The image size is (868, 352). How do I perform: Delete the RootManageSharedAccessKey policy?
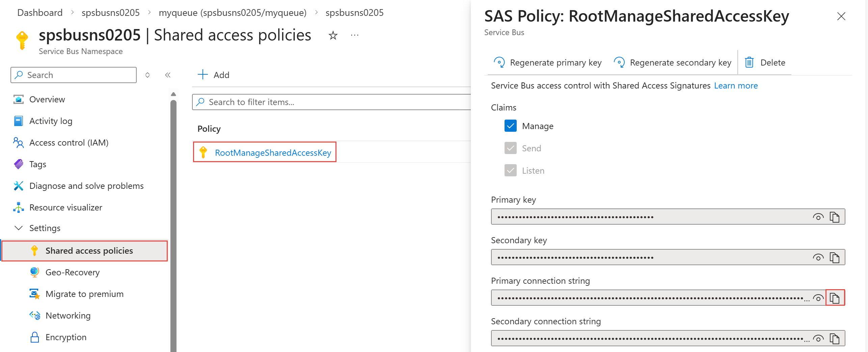(x=765, y=62)
